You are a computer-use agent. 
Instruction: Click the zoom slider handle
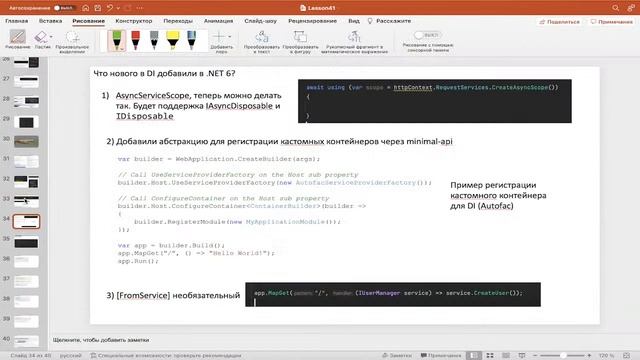pos(563,356)
